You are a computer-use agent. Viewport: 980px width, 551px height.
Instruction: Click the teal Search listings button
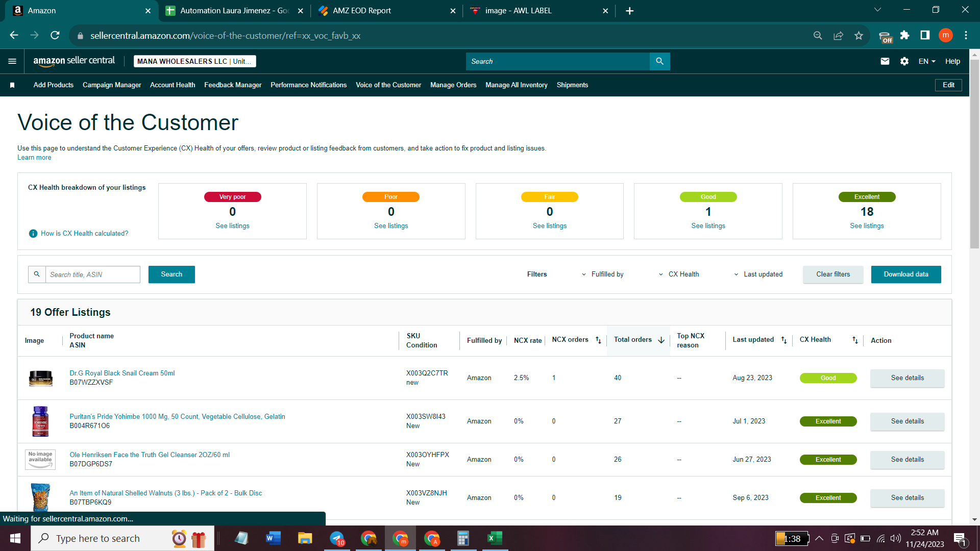coord(171,274)
